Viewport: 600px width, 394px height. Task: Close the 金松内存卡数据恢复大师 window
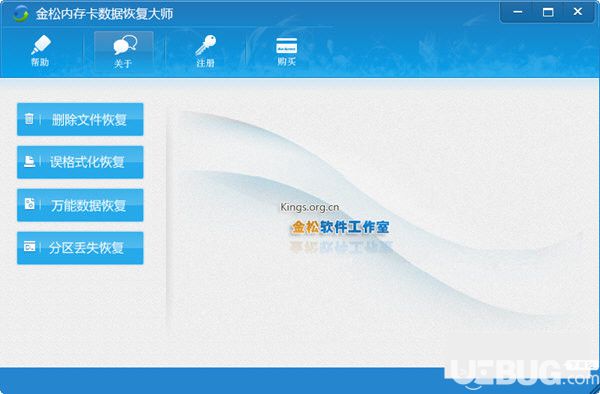[x=578, y=12]
